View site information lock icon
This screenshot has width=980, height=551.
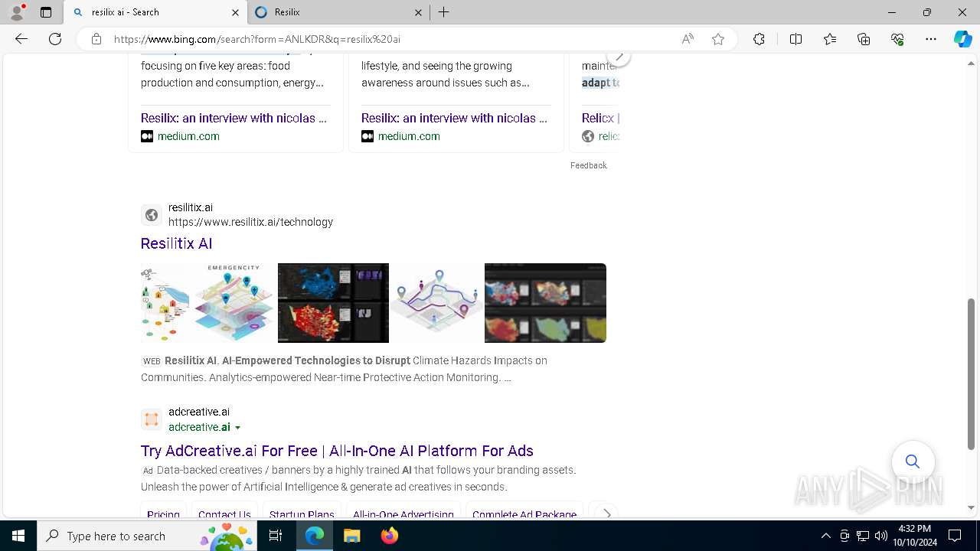(96, 39)
